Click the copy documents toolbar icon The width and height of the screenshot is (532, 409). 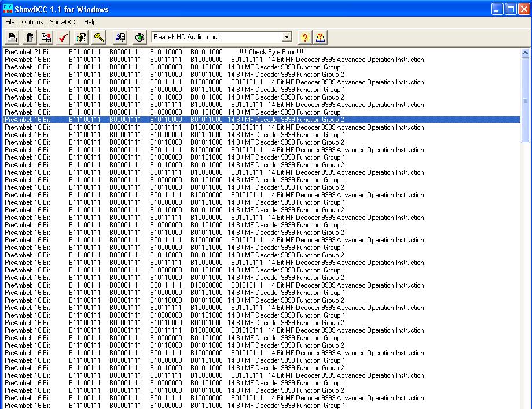(82, 38)
